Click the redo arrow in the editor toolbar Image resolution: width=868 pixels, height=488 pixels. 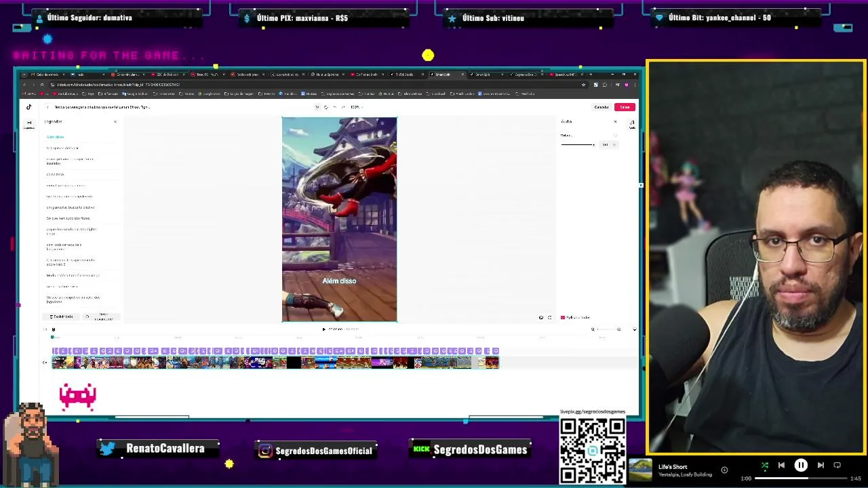coord(343,107)
